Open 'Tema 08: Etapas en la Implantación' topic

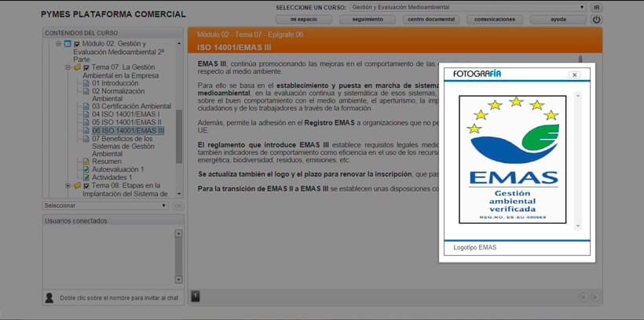click(127, 190)
